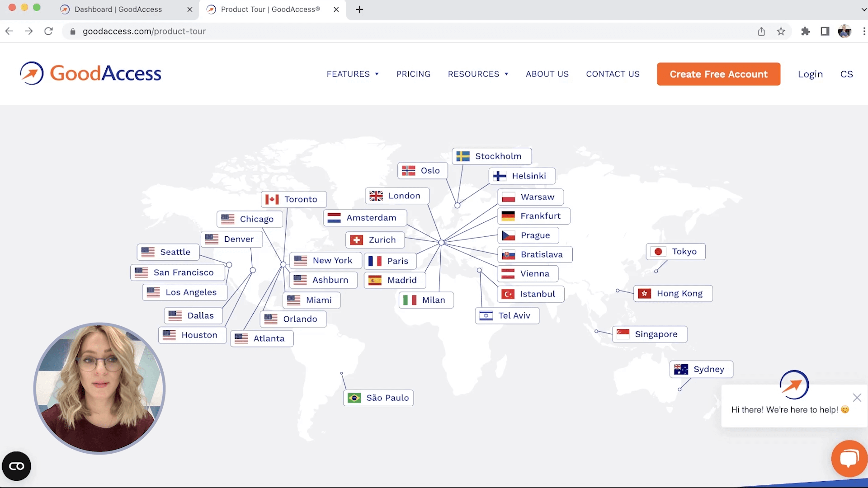This screenshot has width=868, height=488.
Task: Select the Stockholm location label
Action: pyautogui.click(x=491, y=156)
